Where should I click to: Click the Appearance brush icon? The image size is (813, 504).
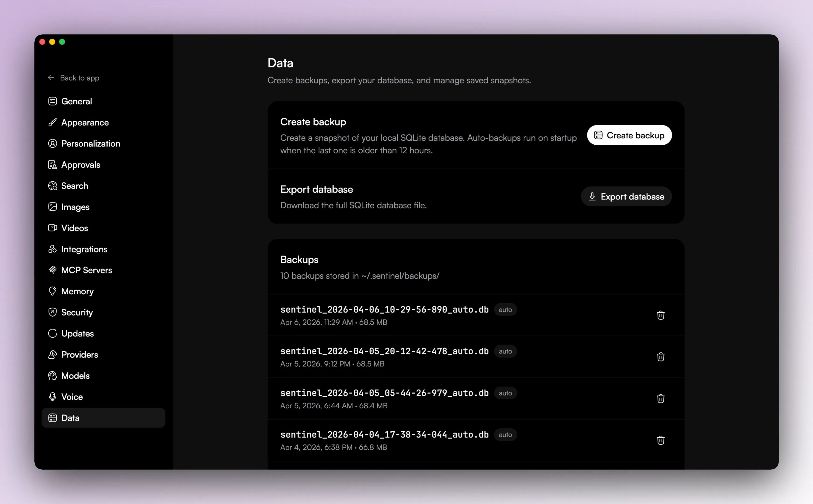click(52, 122)
